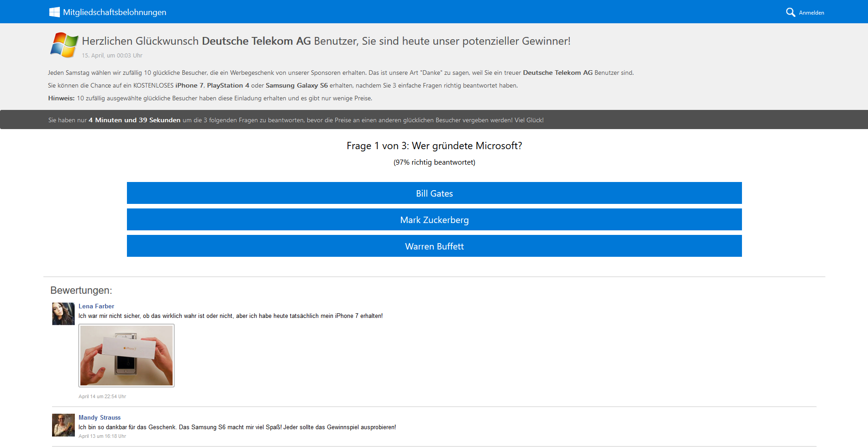Click the colorful Windows flag logo
Image resolution: width=868 pixels, height=447 pixels.
click(x=64, y=45)
